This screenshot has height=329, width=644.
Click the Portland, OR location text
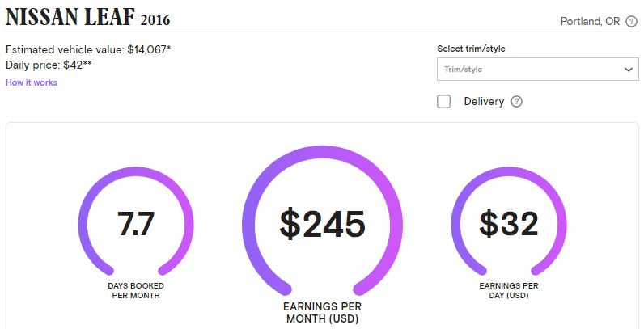(x=590, y=21)
